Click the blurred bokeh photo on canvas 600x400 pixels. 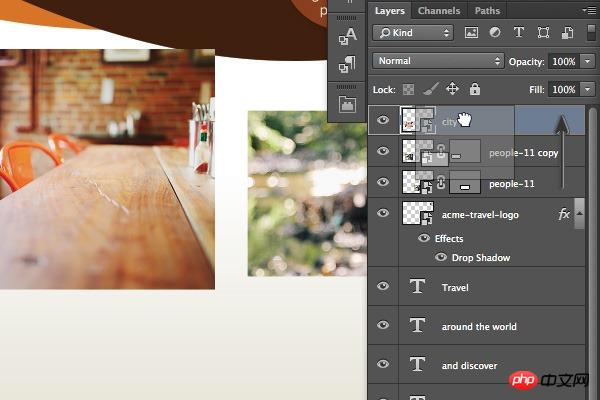[307, 194]
